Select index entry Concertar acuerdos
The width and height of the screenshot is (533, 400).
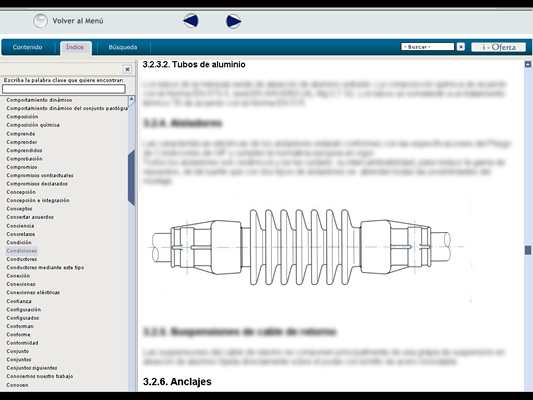tap(30, 217)
